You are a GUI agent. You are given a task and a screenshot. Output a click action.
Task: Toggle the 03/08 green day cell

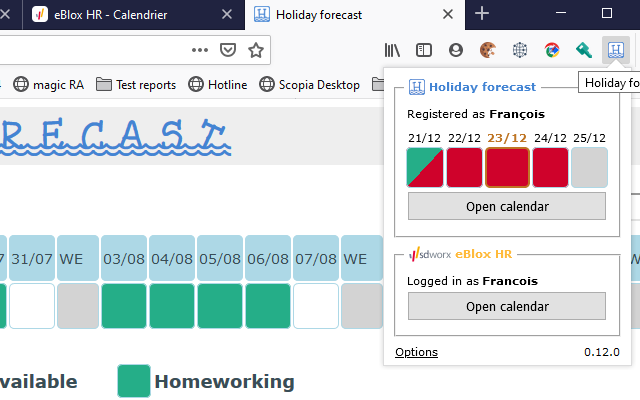(124, 306)
